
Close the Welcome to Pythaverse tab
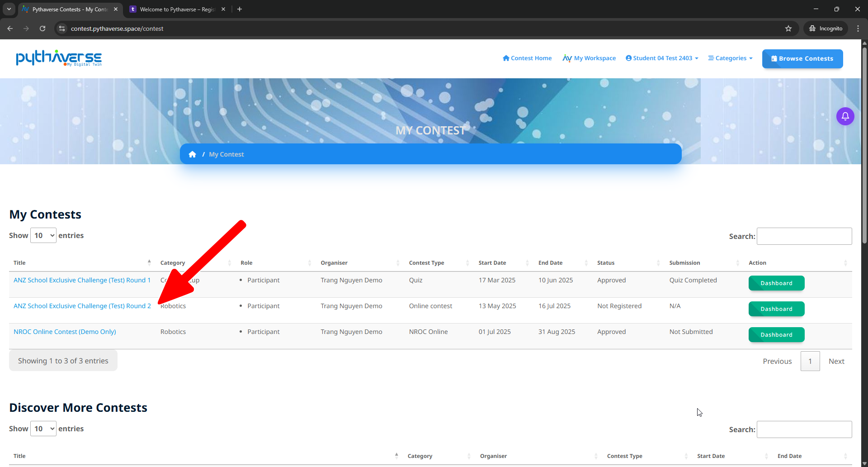[223, 9]
